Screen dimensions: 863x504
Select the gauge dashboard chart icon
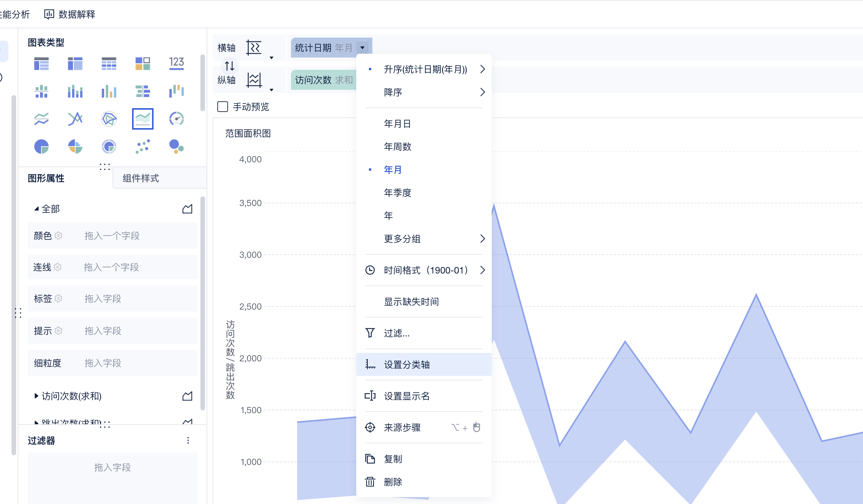pyautogui.click(x=176, y=119)
